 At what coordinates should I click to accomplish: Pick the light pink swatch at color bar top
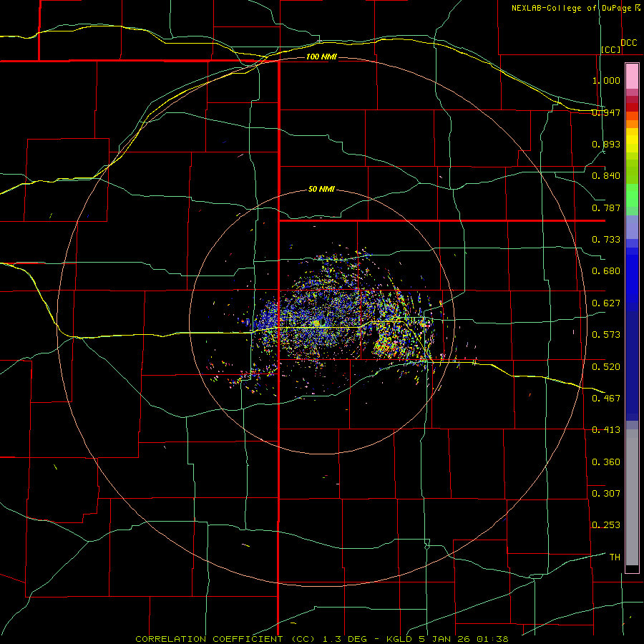pyautogui.click(x=632, y=76)
